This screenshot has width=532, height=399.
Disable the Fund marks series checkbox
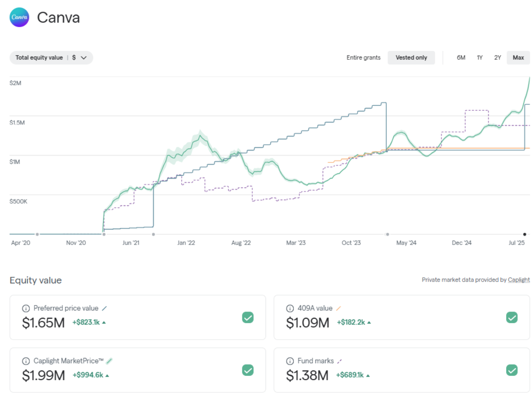coord(511,370)
